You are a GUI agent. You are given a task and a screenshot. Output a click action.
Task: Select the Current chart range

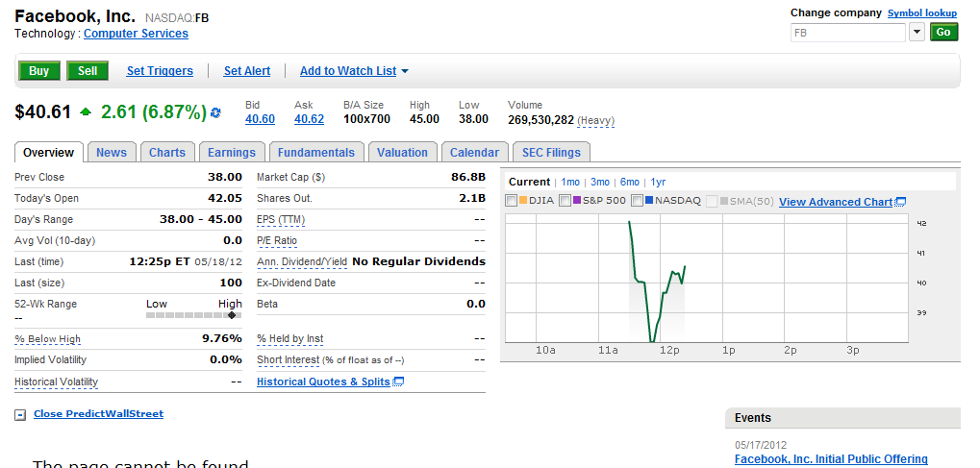pos(529,182)
